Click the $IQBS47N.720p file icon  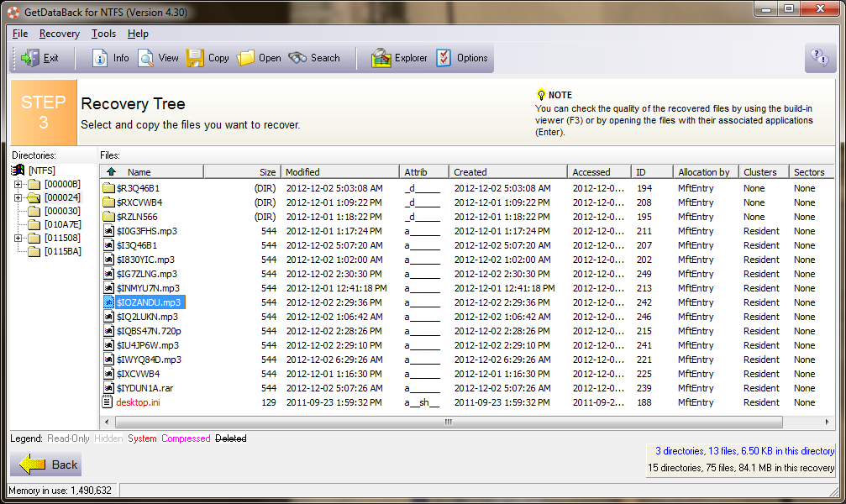108,331
